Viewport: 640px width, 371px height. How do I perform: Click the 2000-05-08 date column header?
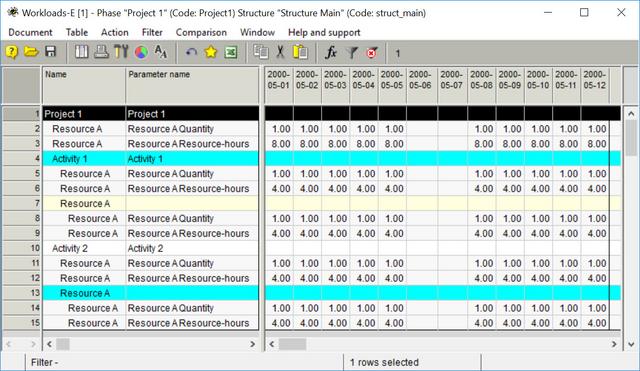coord(482,85)
